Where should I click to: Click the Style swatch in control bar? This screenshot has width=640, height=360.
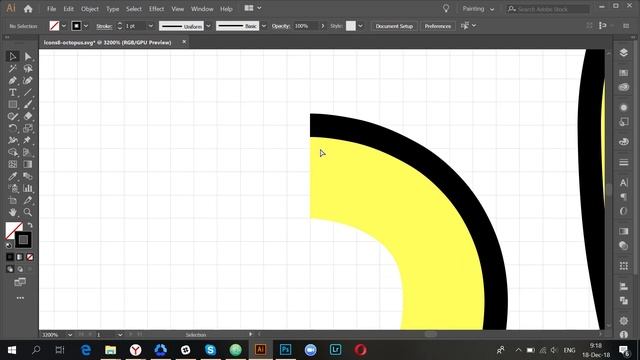351,26
